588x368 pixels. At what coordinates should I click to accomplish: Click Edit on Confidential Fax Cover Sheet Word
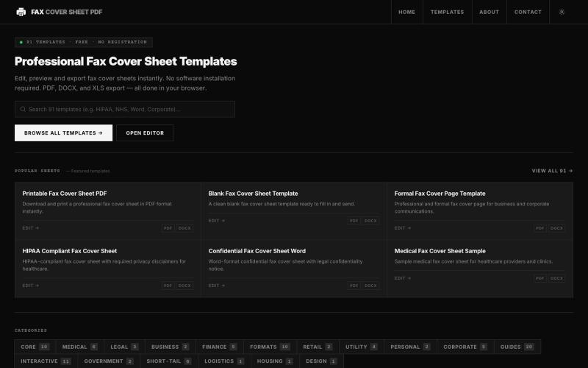coord(217,286)
